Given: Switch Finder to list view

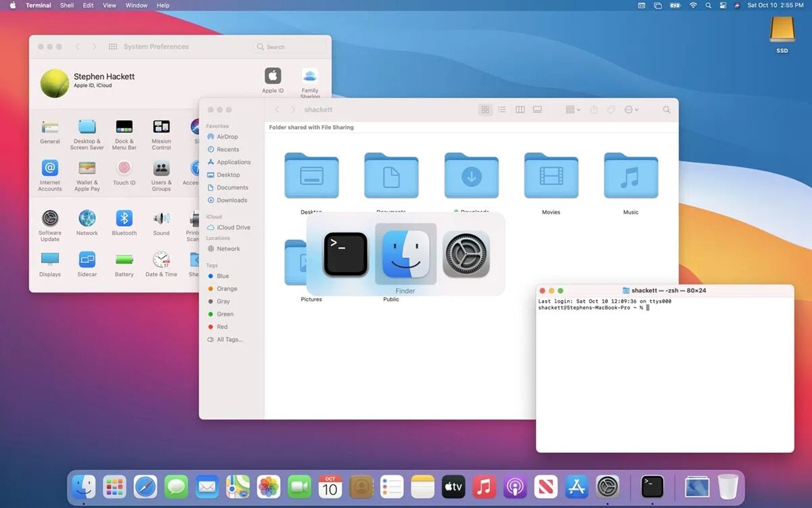Looking at the screenshot, I should [x=502, y=110].
